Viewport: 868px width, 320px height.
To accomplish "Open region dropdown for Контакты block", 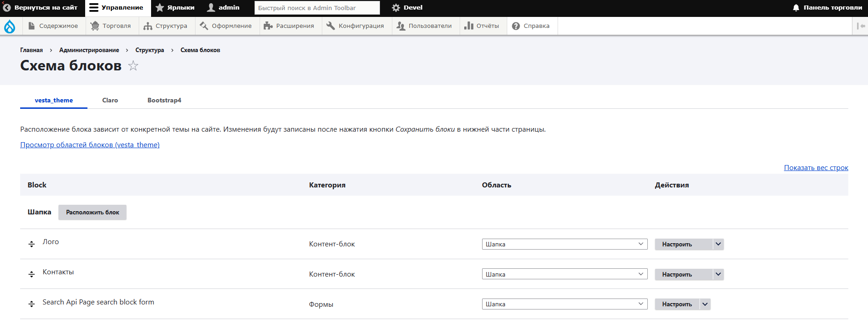I will (x=564, y=274).
